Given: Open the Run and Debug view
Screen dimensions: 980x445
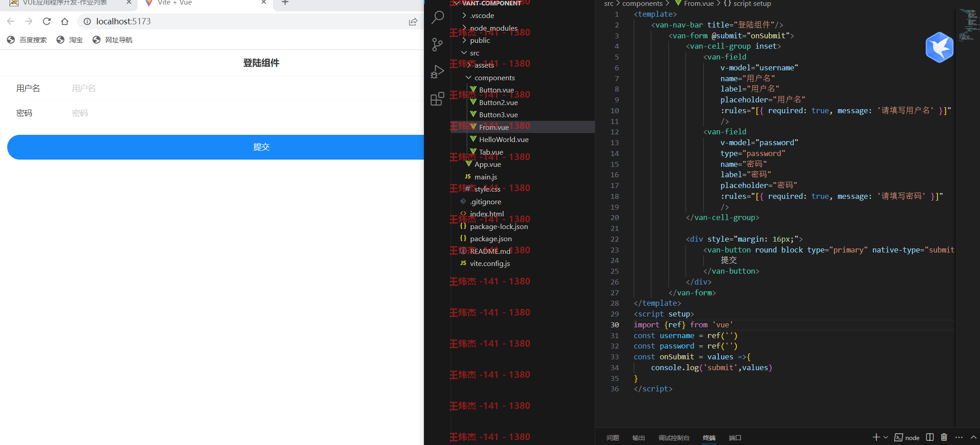Looking at the screenshot, I should click(x=437, y=72).
